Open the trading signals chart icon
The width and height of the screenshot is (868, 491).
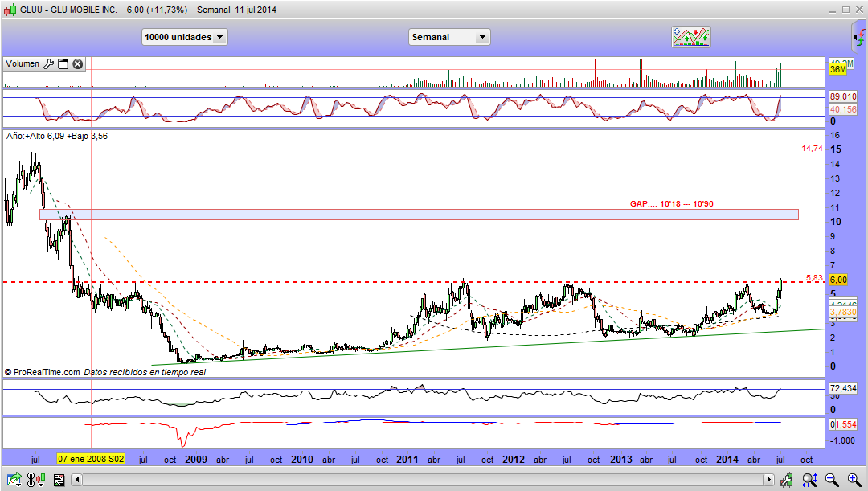[691, 37]
